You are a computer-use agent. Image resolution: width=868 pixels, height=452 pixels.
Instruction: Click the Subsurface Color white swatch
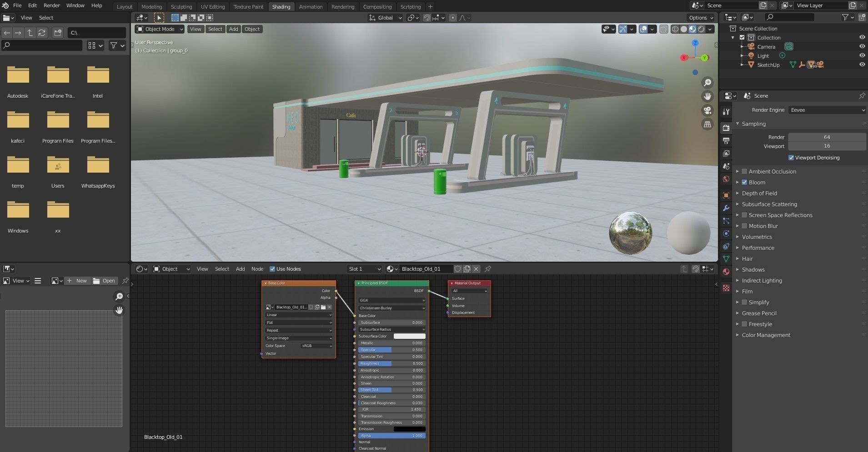click(x=409, y=336)
